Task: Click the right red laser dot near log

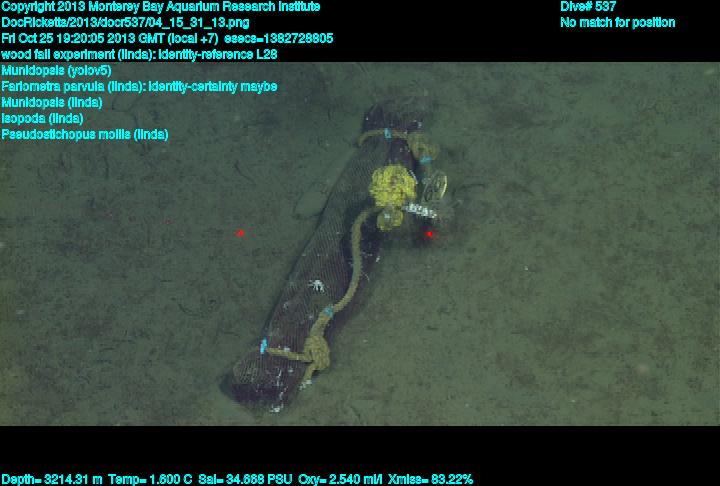Action: point(429,234)
